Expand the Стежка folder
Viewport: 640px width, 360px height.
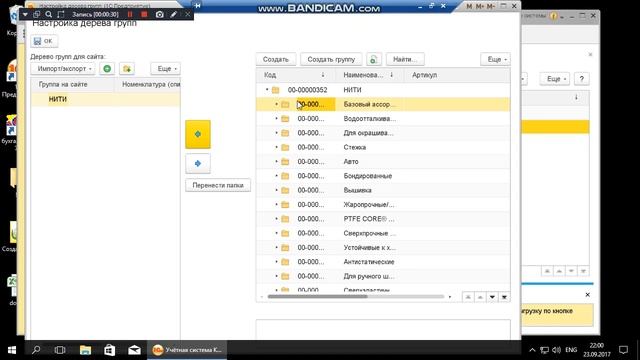276,147
